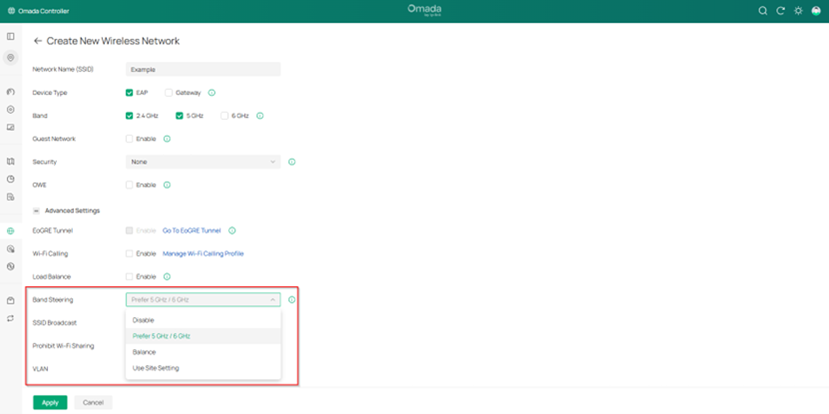
Task: Show info tooltip for EoGRE Tunnel
Action: pyautogui.click(x=232, y=231)
